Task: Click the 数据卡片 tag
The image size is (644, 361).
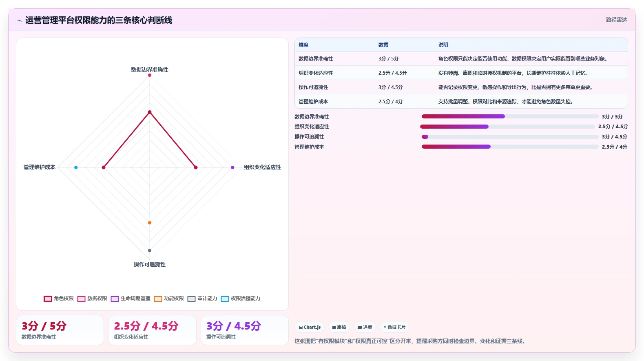Action: coord(394,327)
